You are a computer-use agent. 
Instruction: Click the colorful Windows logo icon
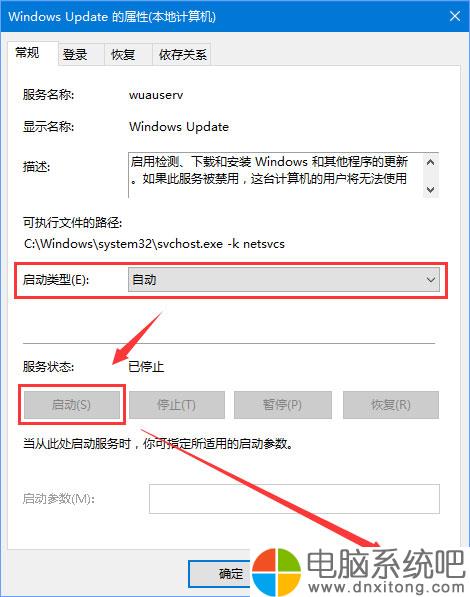[x=277, y=572]
